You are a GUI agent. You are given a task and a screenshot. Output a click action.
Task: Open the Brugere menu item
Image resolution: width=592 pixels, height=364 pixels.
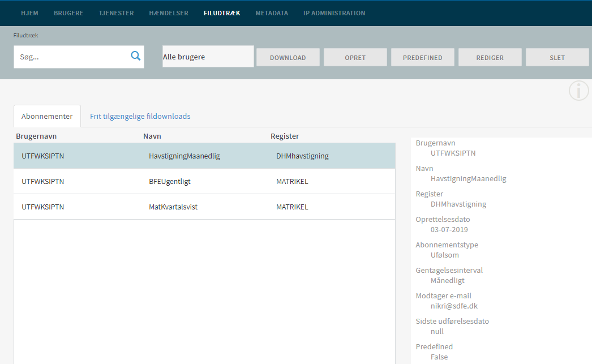coord(68,13)
